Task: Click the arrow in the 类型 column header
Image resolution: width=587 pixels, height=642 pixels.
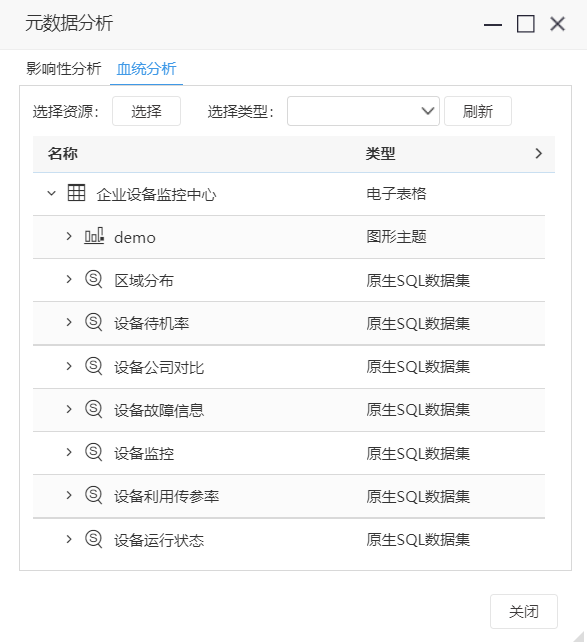Action: (538, 154)
